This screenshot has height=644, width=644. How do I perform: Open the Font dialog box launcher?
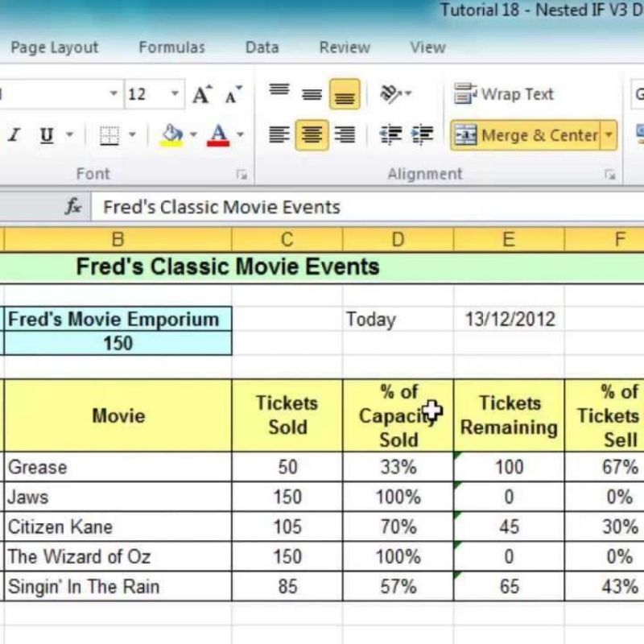[x=243, y=174]
